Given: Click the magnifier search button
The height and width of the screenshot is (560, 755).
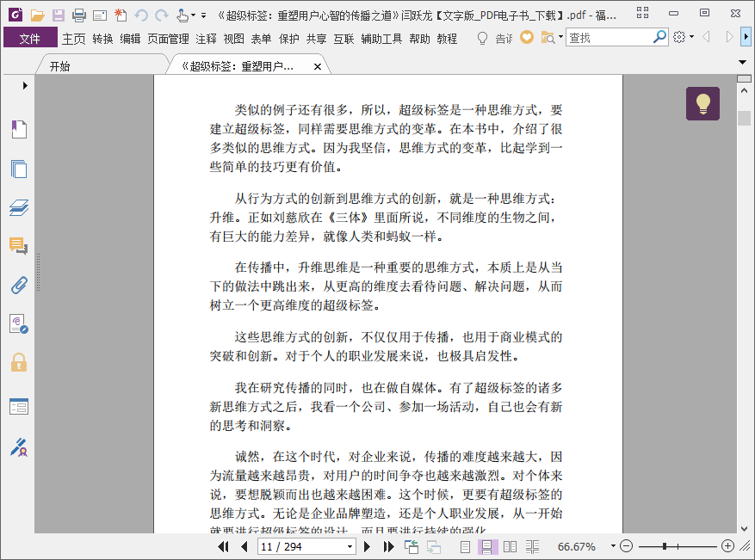Looking at the screenshot, I should [659, 37].
